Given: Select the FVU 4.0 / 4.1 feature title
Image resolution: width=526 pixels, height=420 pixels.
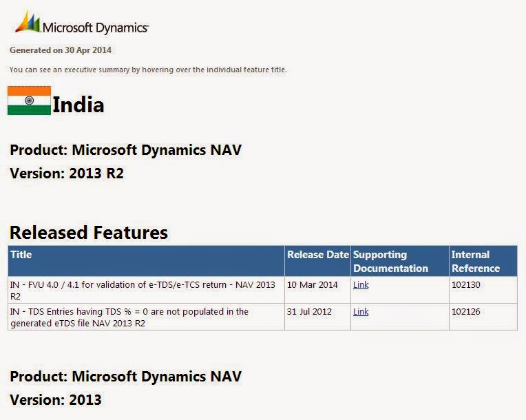Looking at the screenshot, I should 143,290.
